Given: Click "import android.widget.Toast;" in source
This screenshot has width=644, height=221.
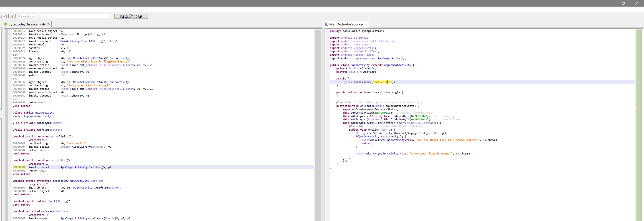Looking at the screenshot, I should coord(352,55).
